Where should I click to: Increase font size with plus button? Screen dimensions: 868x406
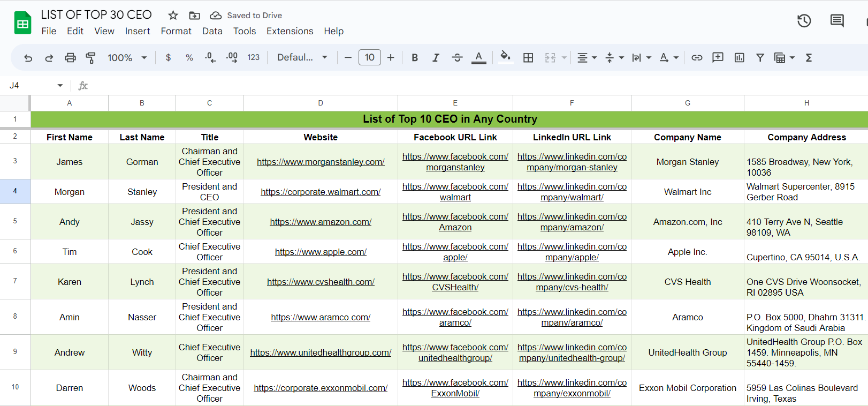[x=391, y=57]
